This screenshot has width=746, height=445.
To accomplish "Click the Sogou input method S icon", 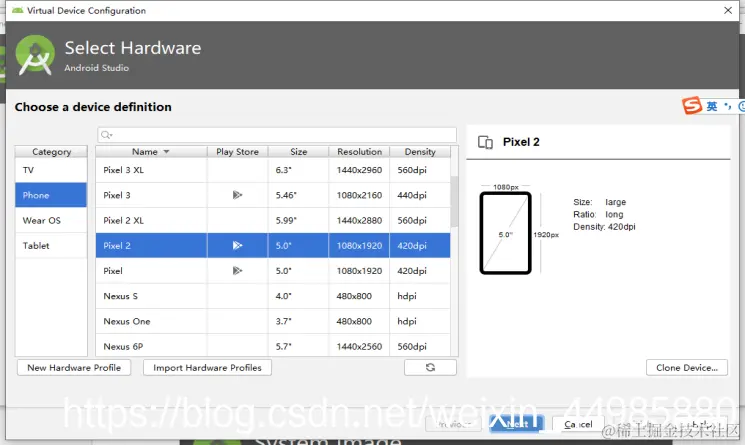I will [x=692, y=106].
